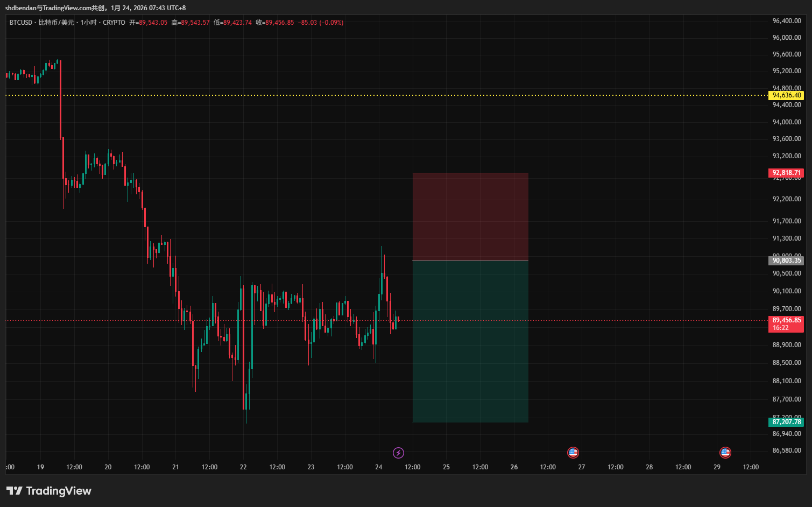This screenshot has width=812, height=507.
Task: Click the large red candle on the 19th
Action: click(x=60, y=100)
